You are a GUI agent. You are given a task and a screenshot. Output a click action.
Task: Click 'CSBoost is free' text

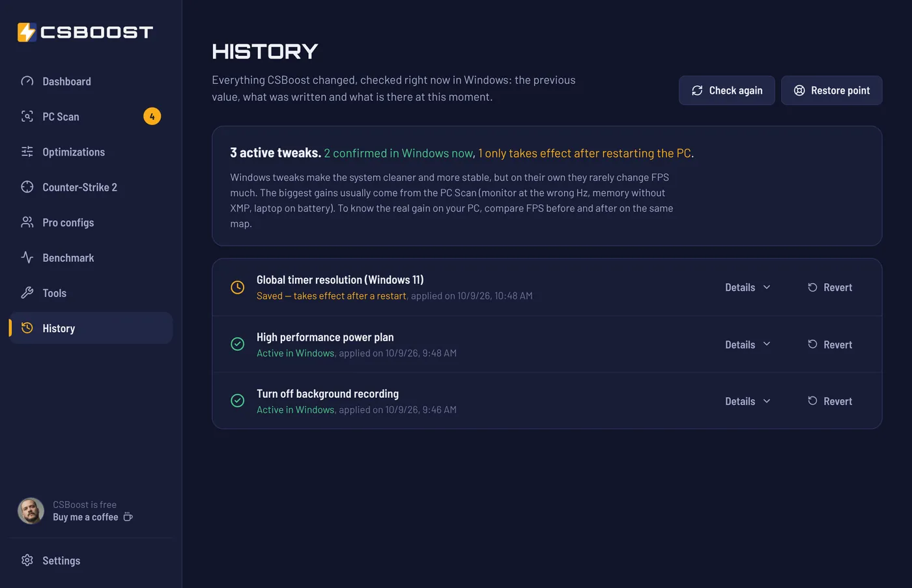point(85,505)
